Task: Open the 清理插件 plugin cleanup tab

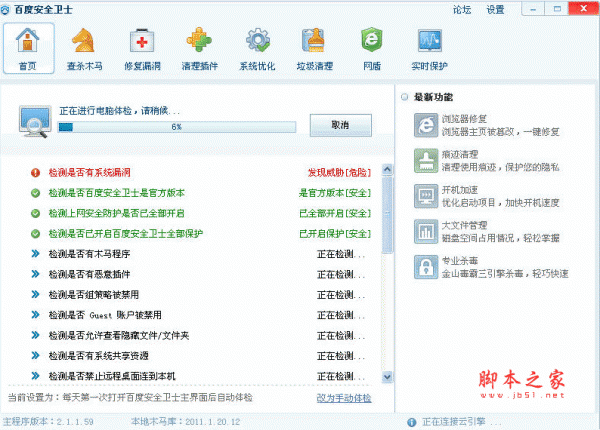Action: [199, 48]
